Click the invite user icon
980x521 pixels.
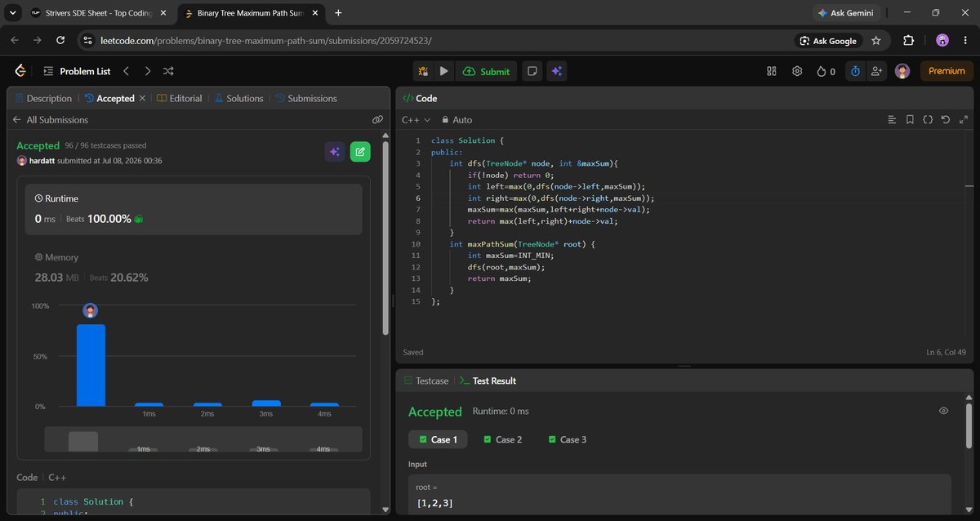(x=876, y=71)
